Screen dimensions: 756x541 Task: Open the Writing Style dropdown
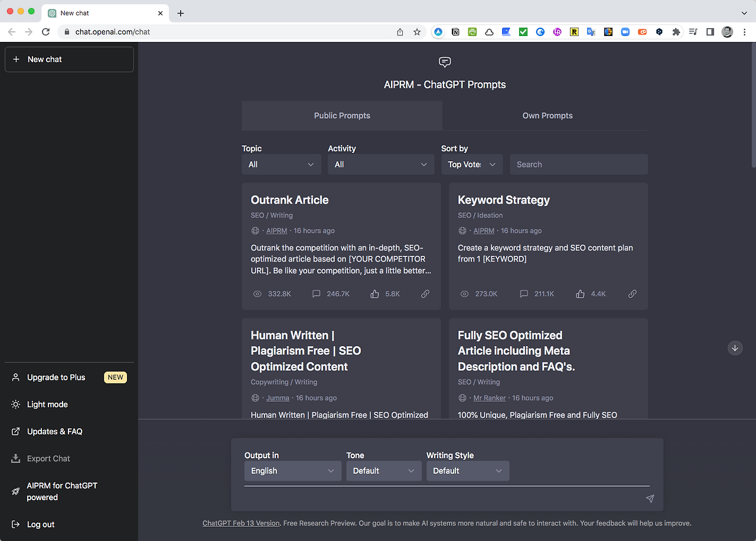click(x=468, y=471)
